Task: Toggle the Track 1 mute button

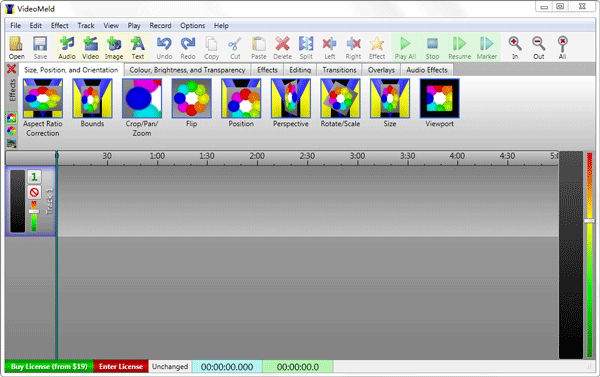Action: (34, 192)
